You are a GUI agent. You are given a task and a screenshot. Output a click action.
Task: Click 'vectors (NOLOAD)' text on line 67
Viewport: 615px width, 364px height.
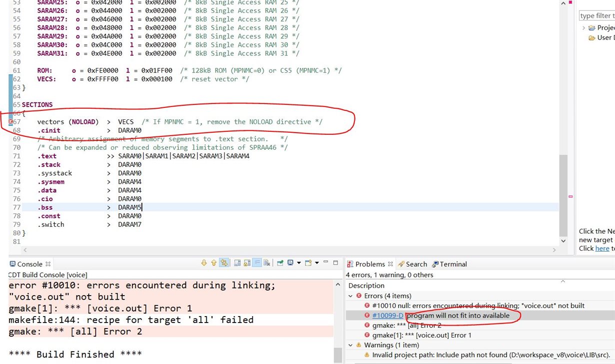pyautogui.click(x=67, y=122)
